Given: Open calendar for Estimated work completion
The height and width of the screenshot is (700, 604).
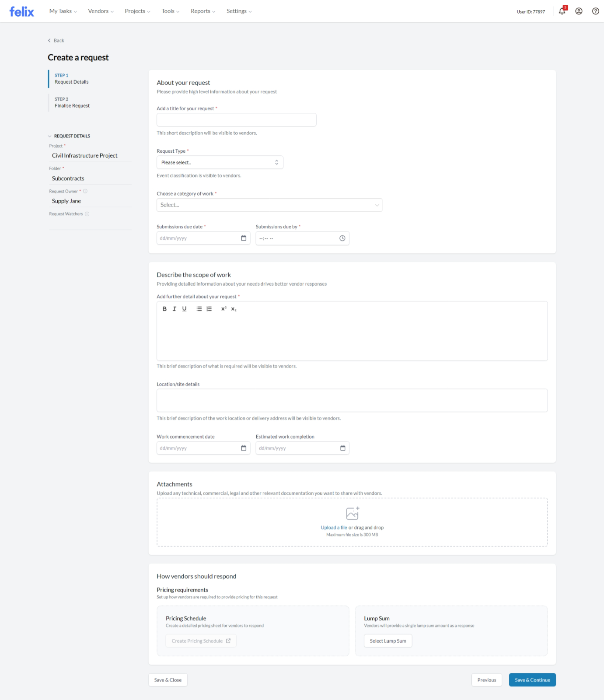Looking at the screenshot, I should tap(343, 448).
